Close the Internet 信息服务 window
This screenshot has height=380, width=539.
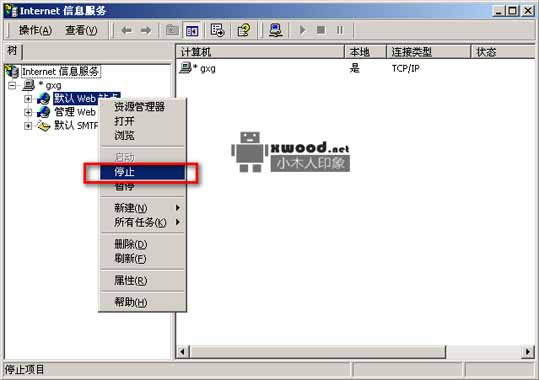click(x=528, y=11)
